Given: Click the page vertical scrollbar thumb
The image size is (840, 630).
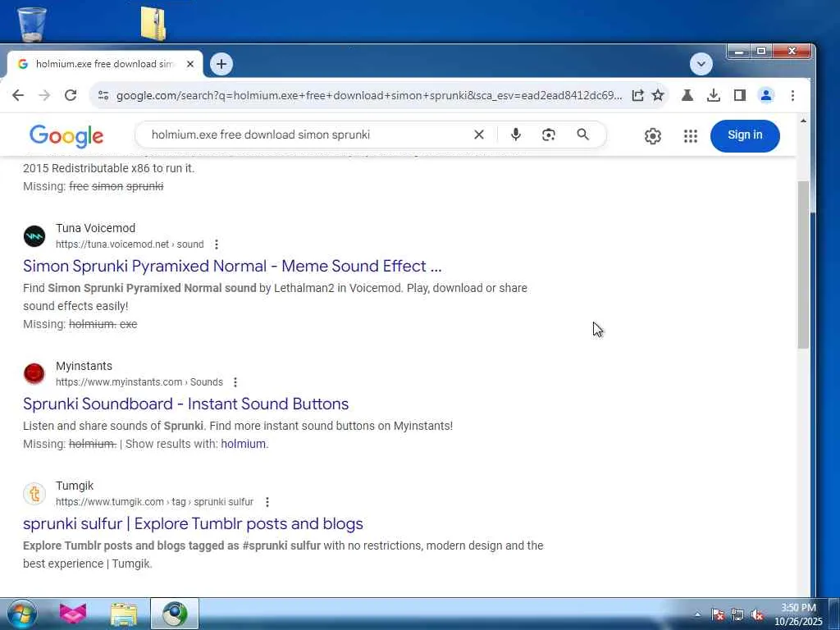Looking at the screenshot, I should click(x=802, y=265).
